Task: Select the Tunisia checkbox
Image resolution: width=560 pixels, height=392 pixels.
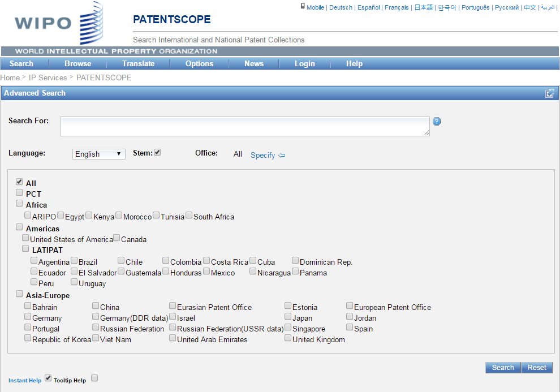Action: pyautogui.click(x=156, y=215)
